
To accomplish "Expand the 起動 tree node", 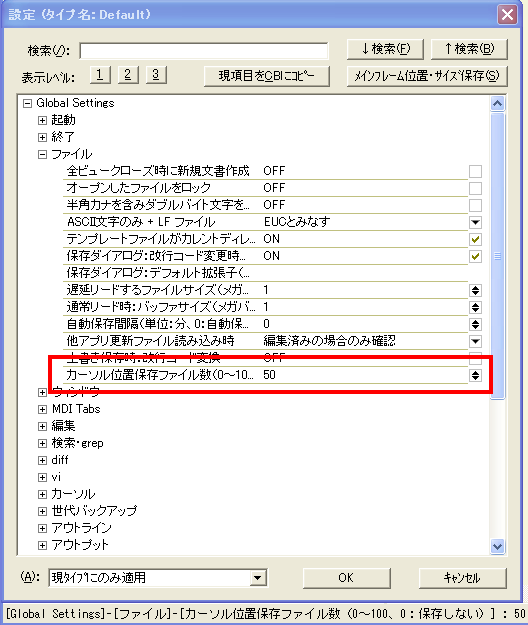I will pos(42,120).
